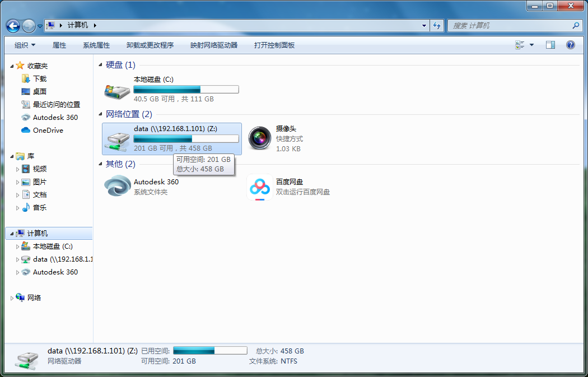
Task: Open 最近访问的位置
Action: coord(51,105)
